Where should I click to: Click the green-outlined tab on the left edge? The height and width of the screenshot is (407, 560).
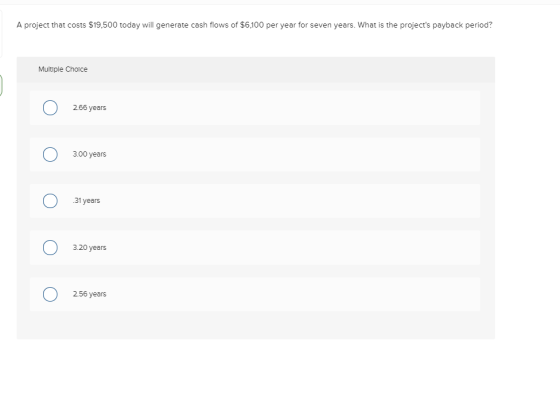click(x=1, y=85)
